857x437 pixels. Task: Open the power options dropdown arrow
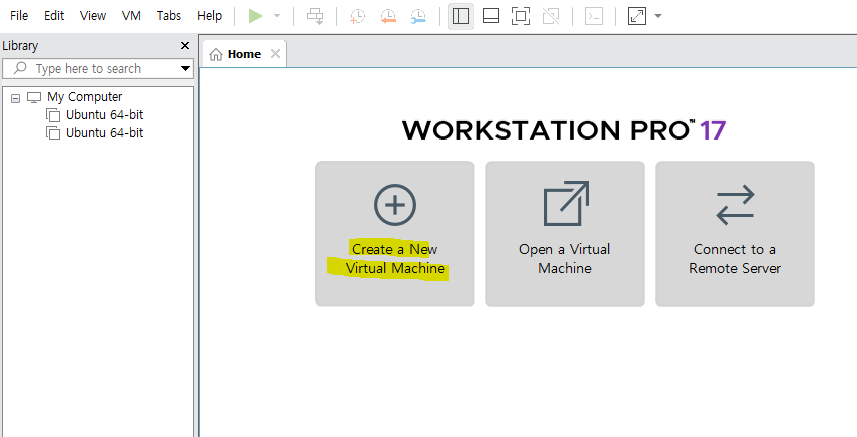tap(277, 16)
